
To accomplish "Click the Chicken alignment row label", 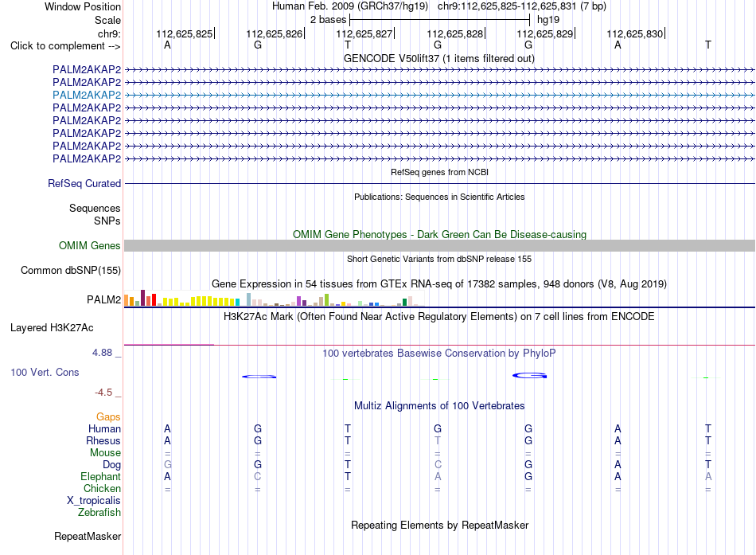I will click(102, 489).
